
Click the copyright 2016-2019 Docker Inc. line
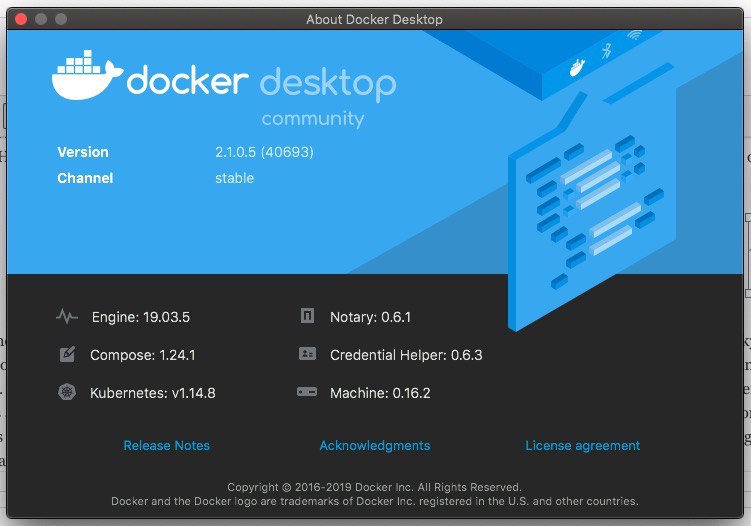pyautogui.click(x=374, y=487)
